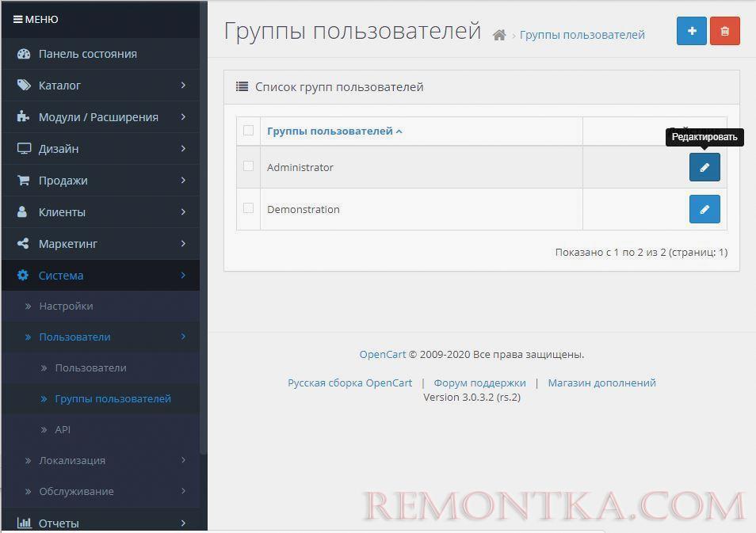Click Список групп пользователей panel heading
The width and height of the screenshot is (756, 533).
pyautogui.click(x=339, y=87)
